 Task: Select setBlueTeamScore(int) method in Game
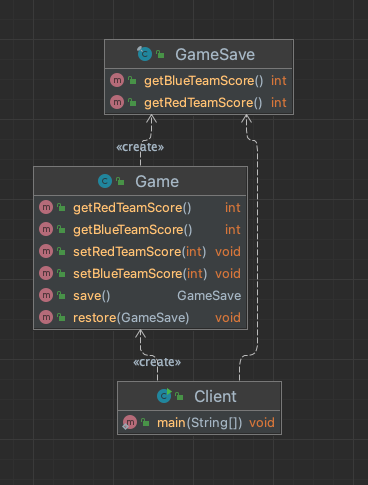(x=140, y=274)
